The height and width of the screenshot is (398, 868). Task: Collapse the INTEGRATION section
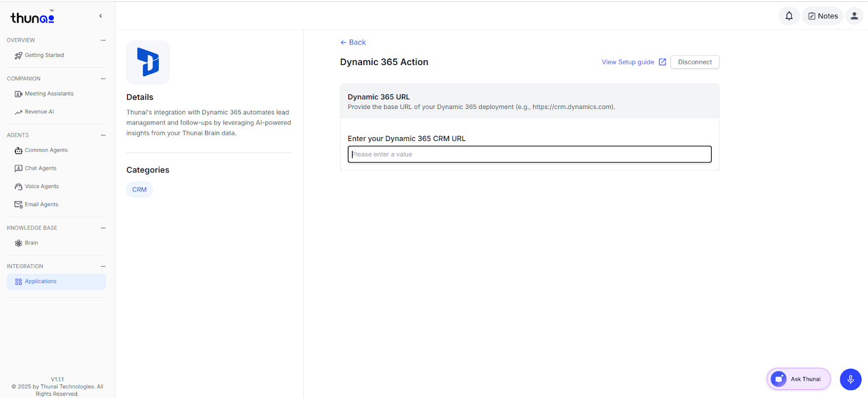pos(103,266)
